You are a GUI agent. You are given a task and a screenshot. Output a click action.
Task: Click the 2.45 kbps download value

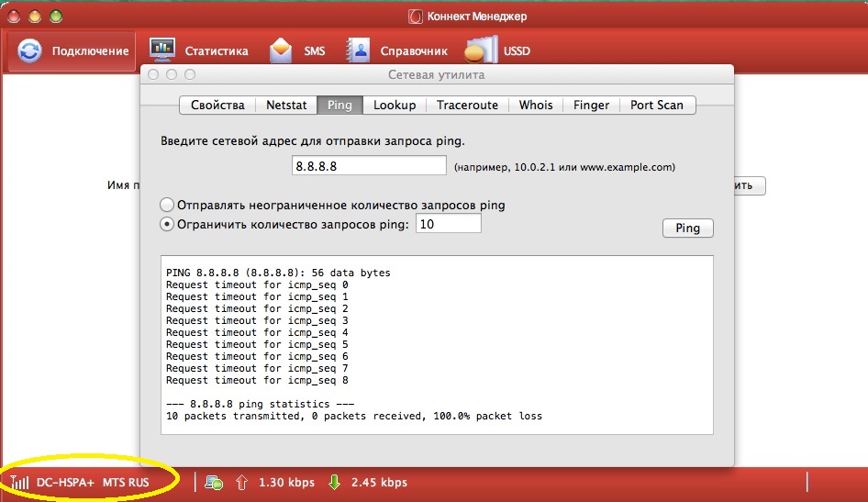[379, 483]
